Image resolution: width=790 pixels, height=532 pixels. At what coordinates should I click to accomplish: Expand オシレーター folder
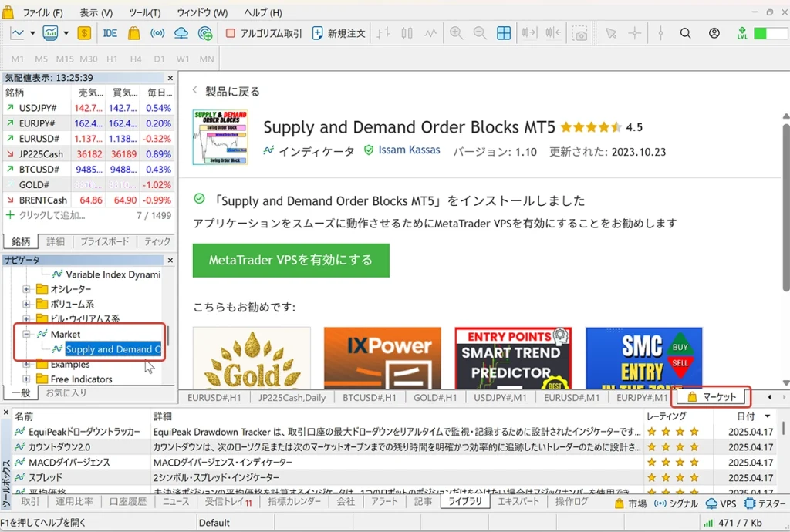tap(26, 289)
